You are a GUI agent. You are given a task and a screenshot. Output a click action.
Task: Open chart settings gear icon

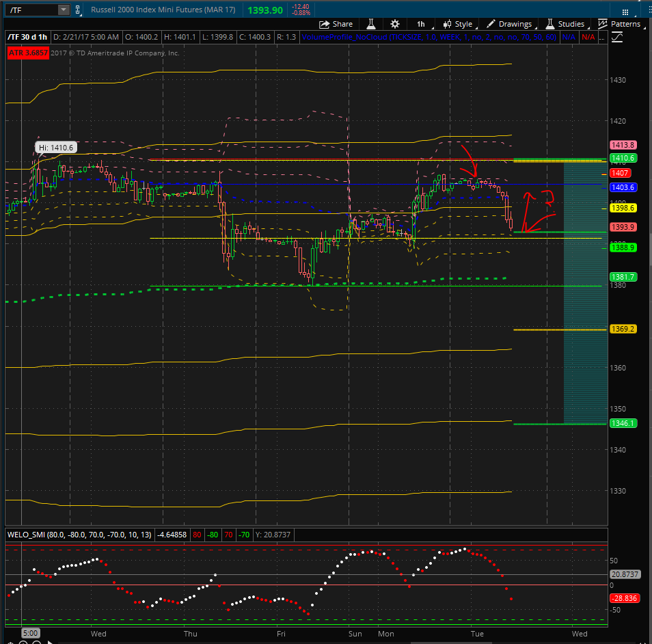[395, 24]
